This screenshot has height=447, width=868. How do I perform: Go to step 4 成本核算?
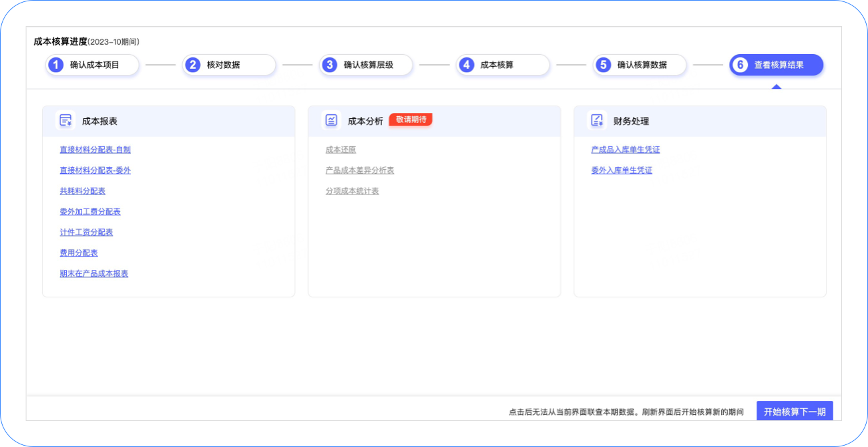[503, 65]
